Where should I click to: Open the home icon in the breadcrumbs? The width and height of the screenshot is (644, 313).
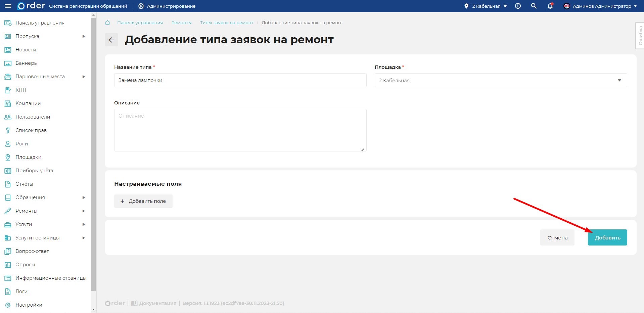click(x=107, y=23)
